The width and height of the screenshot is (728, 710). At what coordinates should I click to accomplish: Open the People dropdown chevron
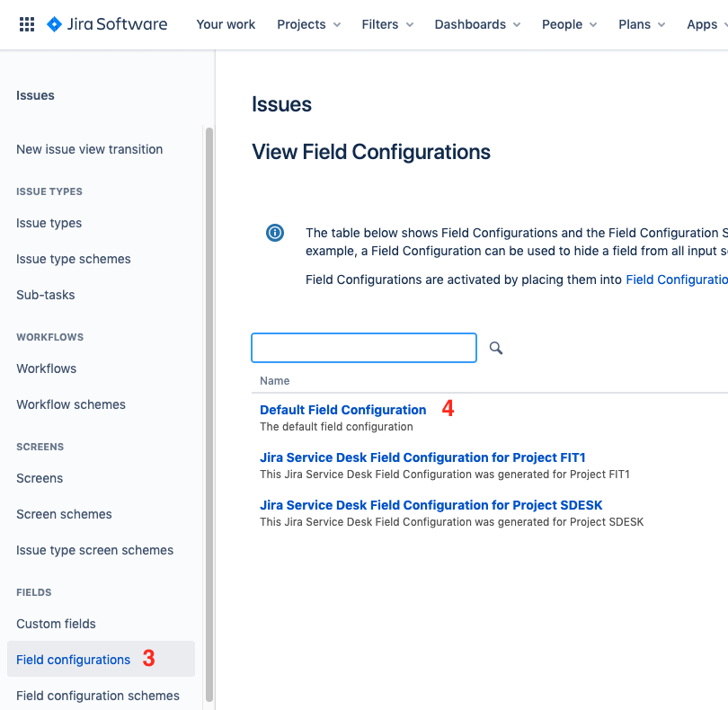pyautogui.click(x=593, y=24)
